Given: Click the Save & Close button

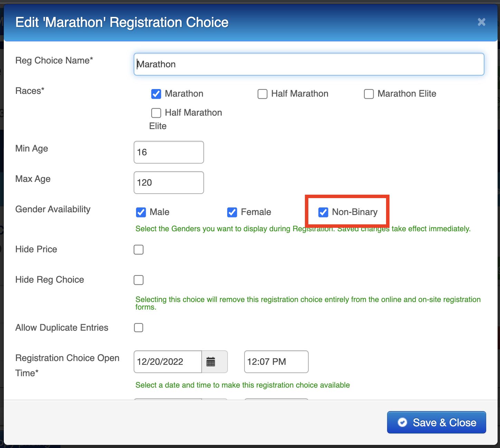Looking at the screenshot, I should click(436, 422).
